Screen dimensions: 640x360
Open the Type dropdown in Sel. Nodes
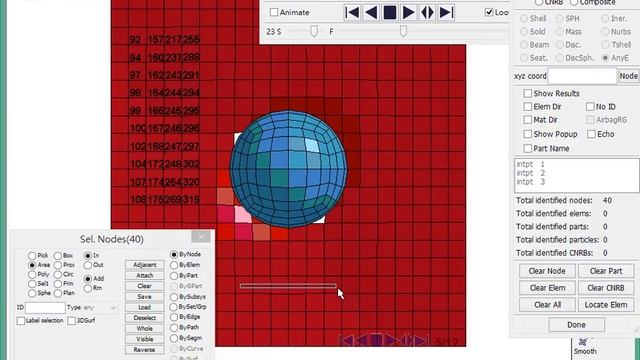[x=100, y=307]
